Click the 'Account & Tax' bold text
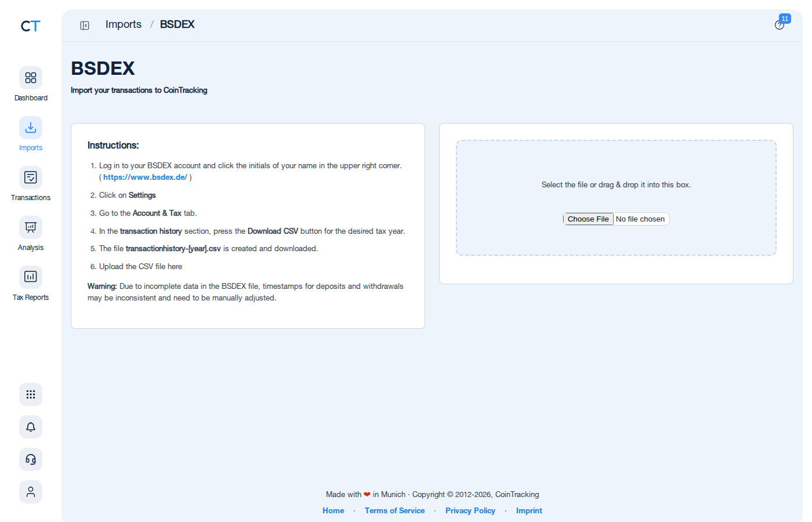This screenshot has height=522, width=812. (157, 213)
